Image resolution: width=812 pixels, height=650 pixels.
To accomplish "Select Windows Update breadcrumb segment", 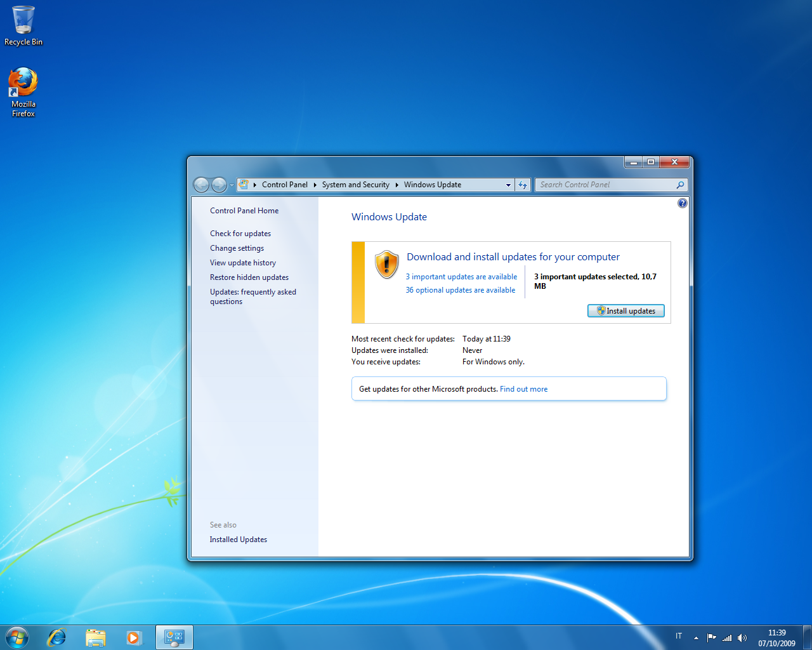I will [x=433, y=185].
